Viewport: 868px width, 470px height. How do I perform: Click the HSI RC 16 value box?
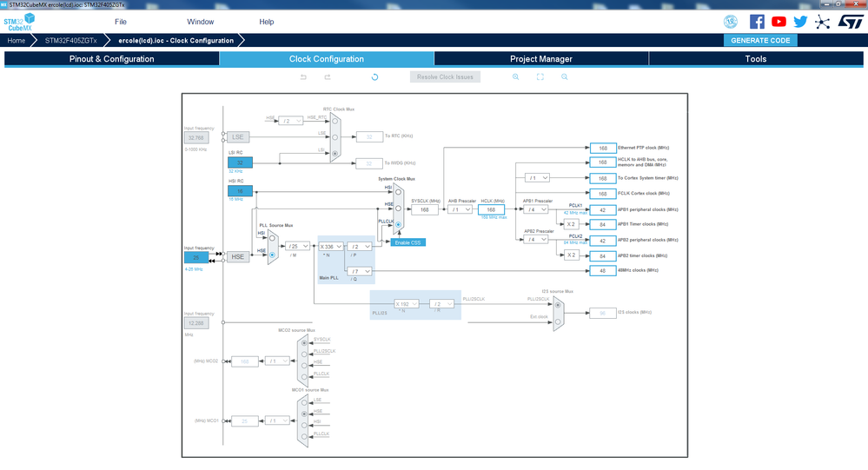click(241, 191)
